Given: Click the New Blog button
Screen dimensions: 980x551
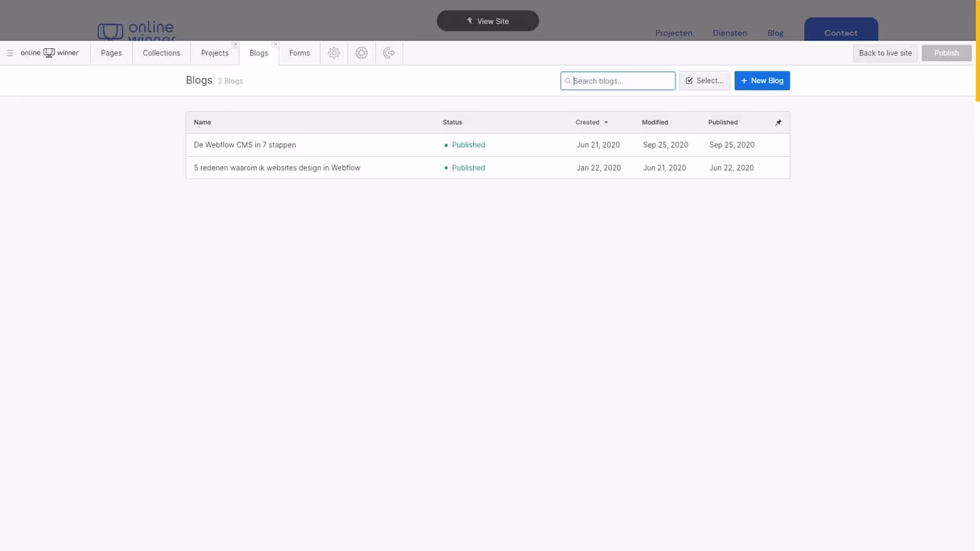Looking at the screenshot, I should tap(762, 81).
